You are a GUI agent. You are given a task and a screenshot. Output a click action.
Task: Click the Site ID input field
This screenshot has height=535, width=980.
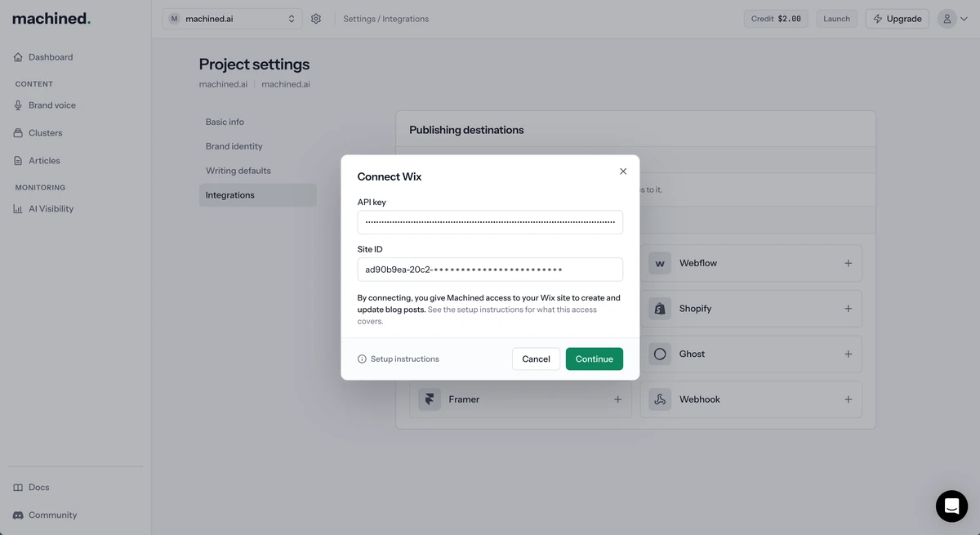490,270
